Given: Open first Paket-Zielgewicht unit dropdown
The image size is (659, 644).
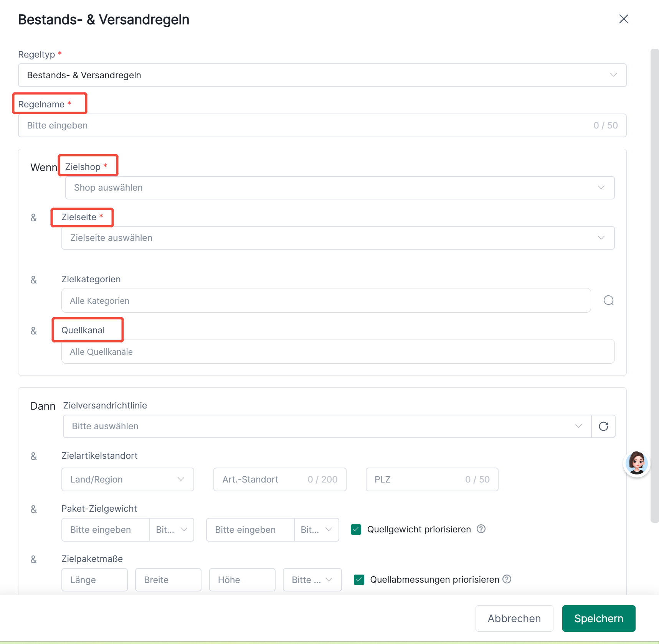Looking at the screenshot, I should point(172,530).
